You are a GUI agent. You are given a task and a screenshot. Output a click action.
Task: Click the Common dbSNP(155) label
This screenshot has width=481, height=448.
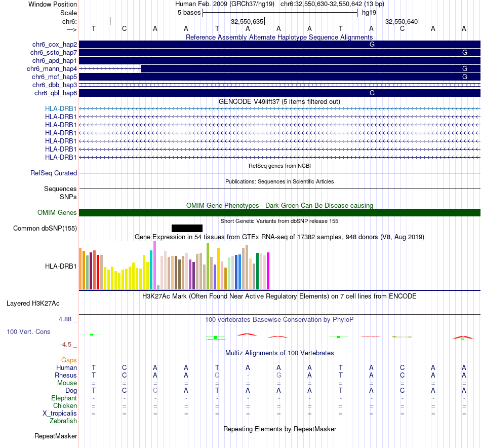tap(45, 229)
